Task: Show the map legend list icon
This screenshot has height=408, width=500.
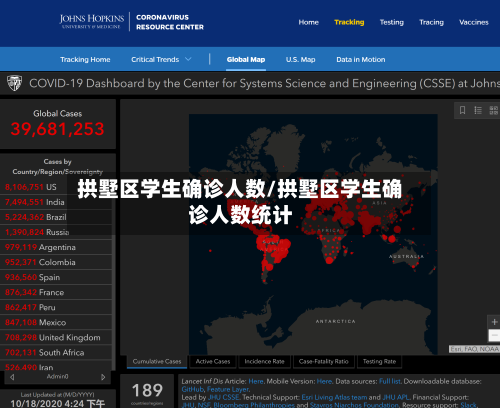Action: 478,110
